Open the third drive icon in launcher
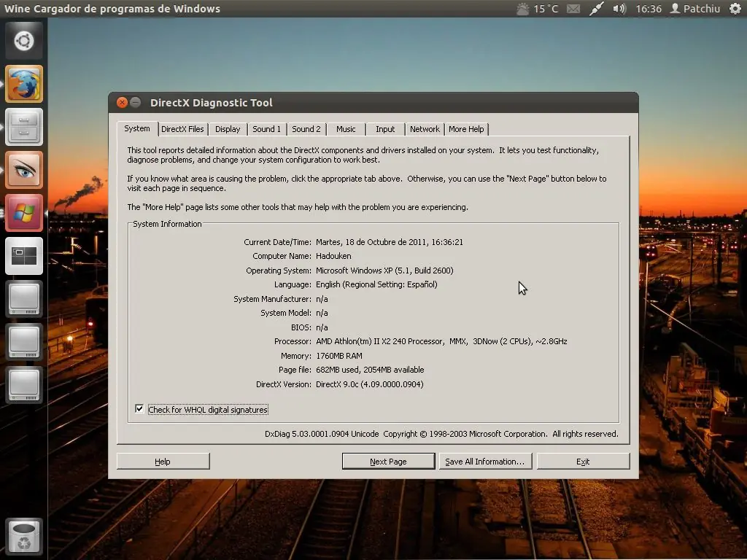Viewport: 747px width, 560px height. pos(24,385)
